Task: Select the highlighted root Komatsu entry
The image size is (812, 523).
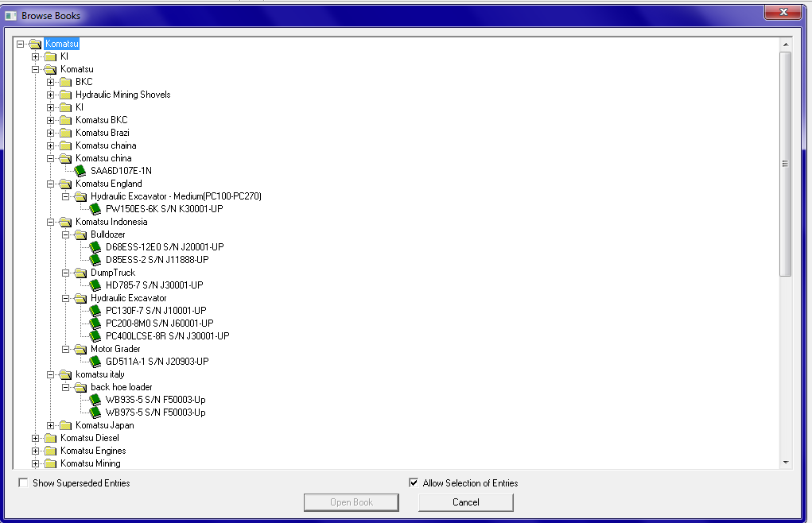Action: (x=61, y=44)
